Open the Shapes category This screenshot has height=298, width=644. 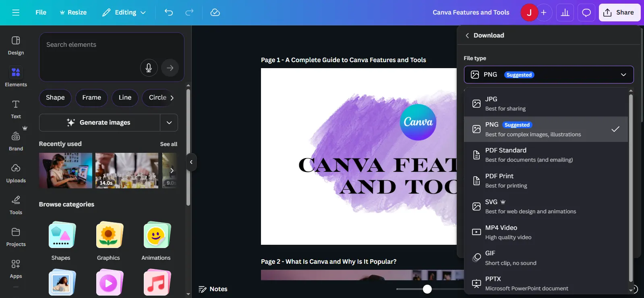point(61,241)
